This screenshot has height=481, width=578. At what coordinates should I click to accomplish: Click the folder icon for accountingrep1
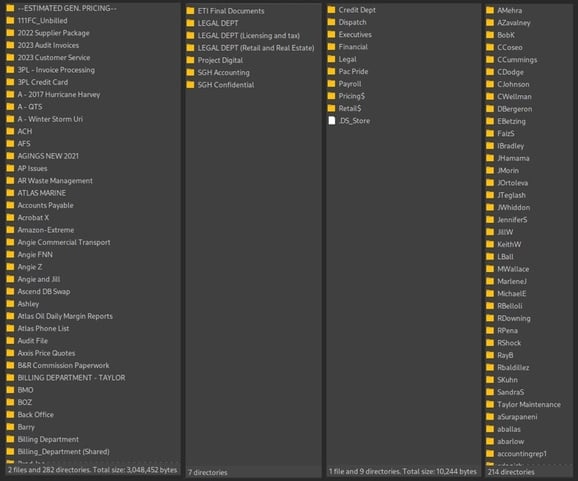(490, 453)
